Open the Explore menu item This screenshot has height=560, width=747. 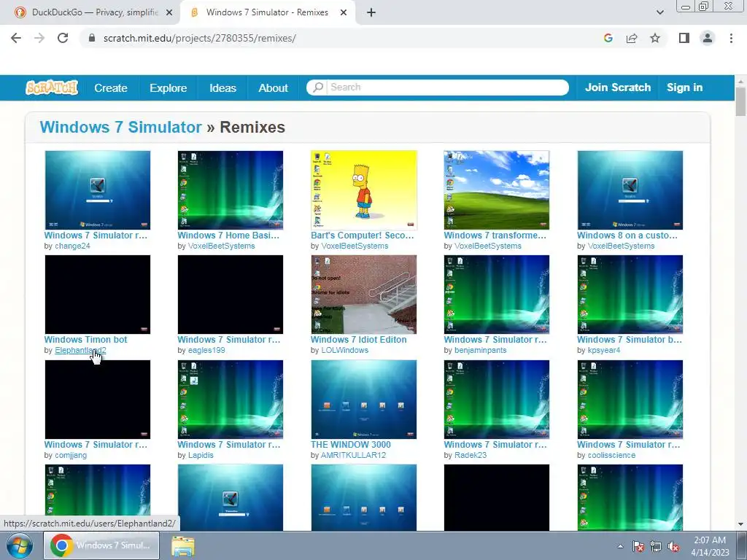(x=169, y=88)
